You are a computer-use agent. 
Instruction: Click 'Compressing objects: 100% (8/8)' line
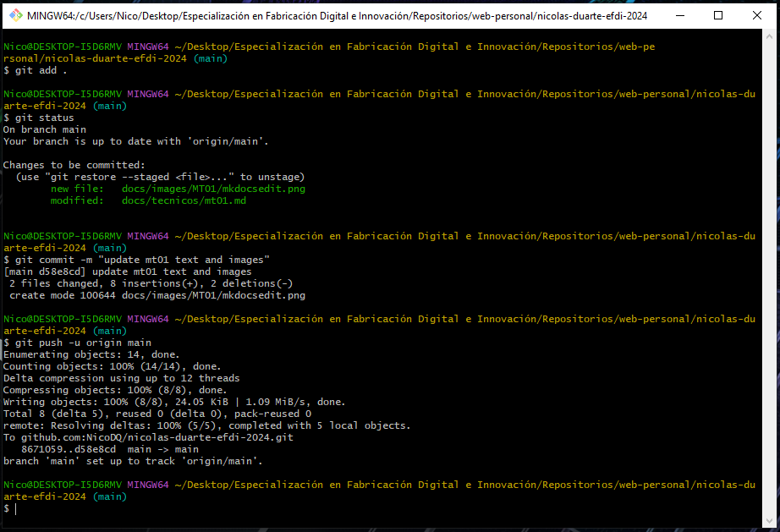click(x=115, y=391)
